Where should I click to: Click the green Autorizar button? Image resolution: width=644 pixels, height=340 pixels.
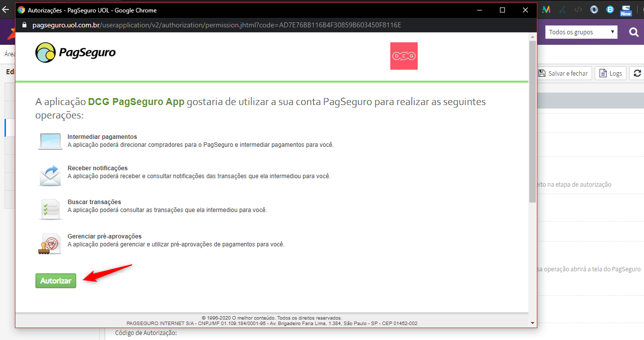click(56, 281)
